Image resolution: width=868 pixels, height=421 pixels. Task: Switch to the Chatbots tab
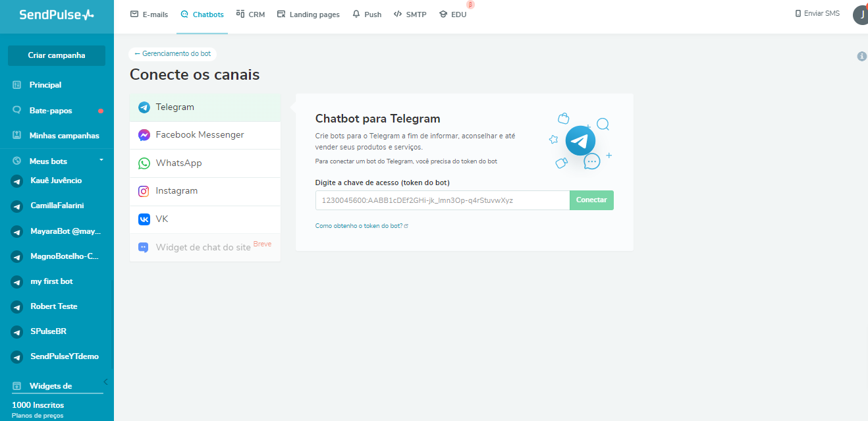(202, 14)
